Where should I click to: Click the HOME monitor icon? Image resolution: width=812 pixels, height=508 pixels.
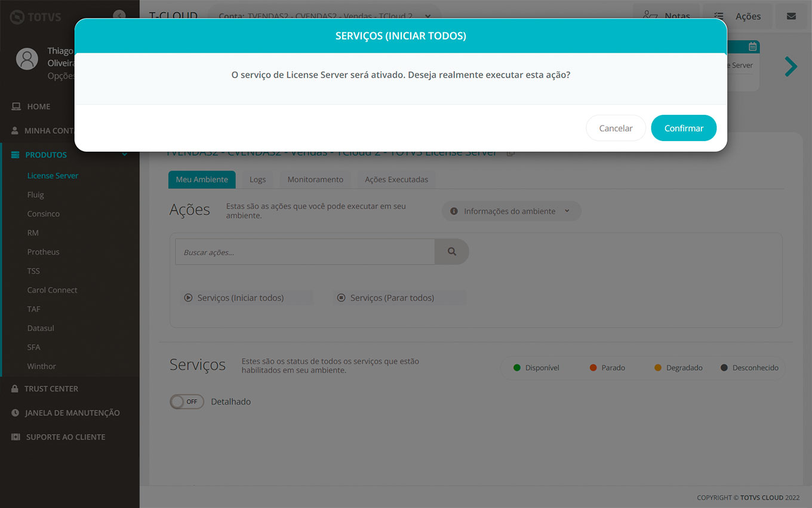(16, 106)
